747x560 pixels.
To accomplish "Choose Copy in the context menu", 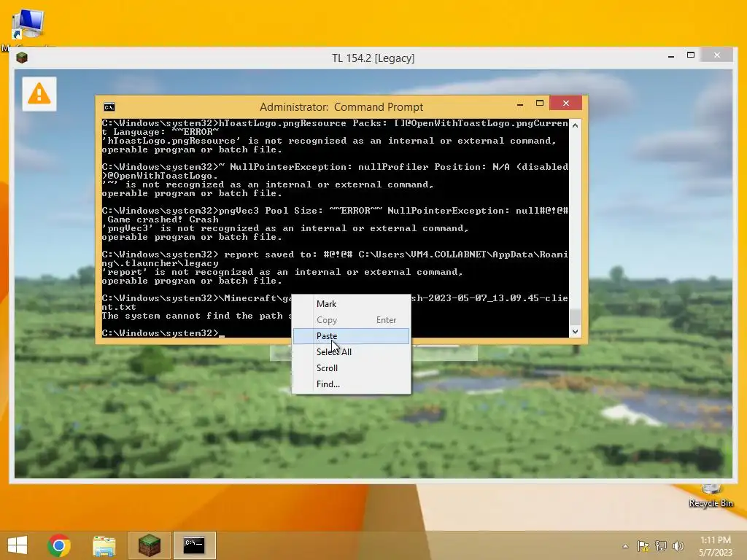I will click(351, 320).
